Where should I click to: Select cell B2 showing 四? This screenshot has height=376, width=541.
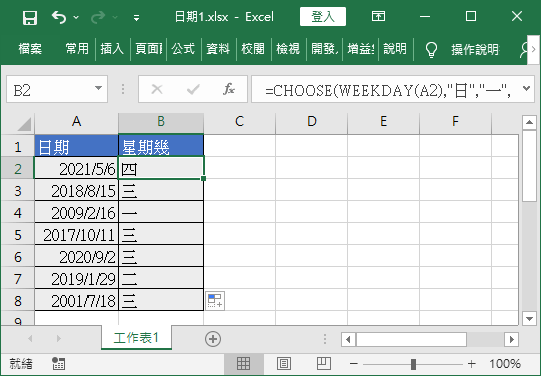pos(161,168)
